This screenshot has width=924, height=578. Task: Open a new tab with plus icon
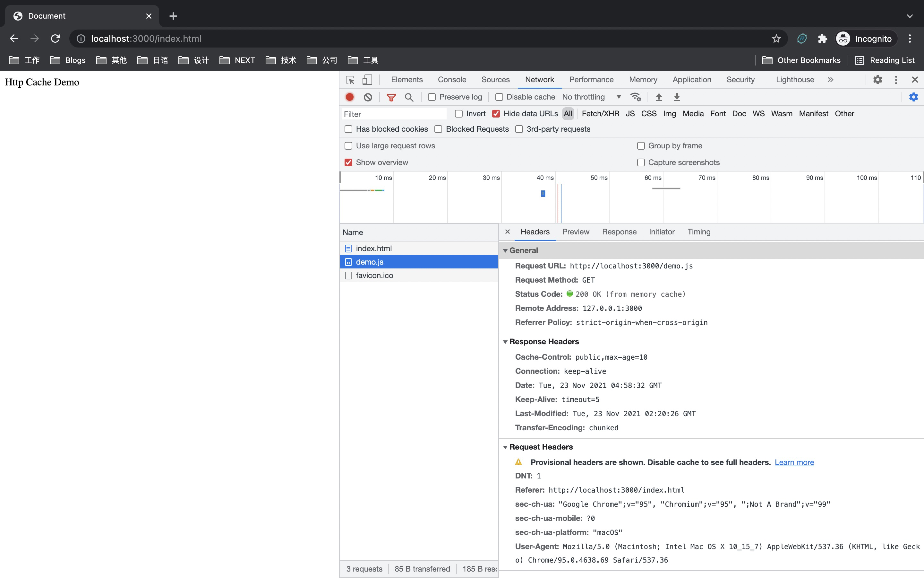(x=173, y=16)
